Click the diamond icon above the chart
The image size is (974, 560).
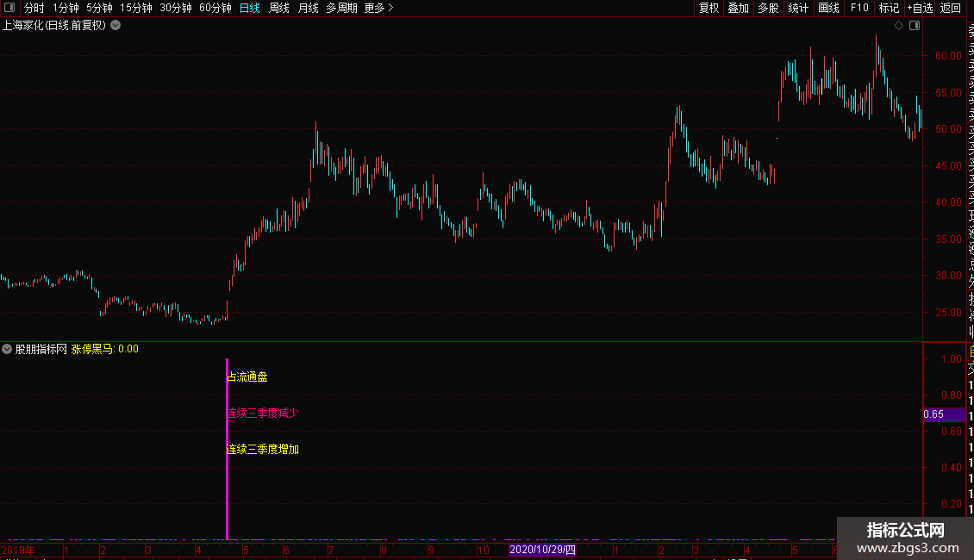[x=898, y=26]
